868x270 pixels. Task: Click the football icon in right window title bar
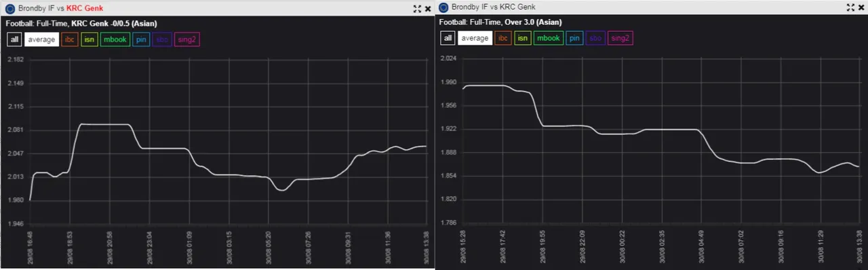pos(443,7)
